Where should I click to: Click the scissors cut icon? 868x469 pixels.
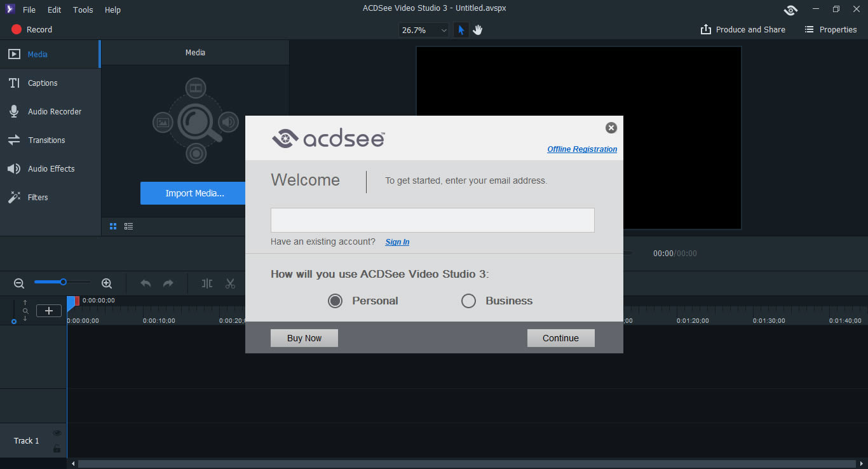click(230, 283)
